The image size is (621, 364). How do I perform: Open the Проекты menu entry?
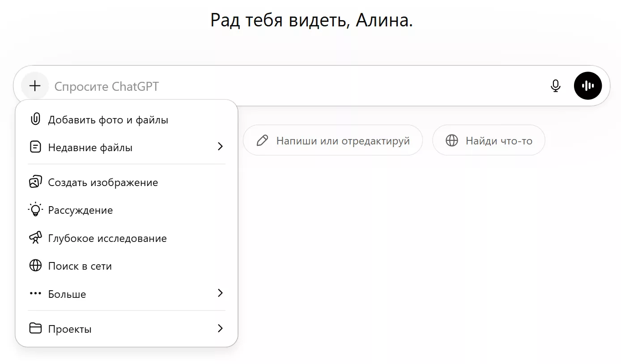coord(127,329)
